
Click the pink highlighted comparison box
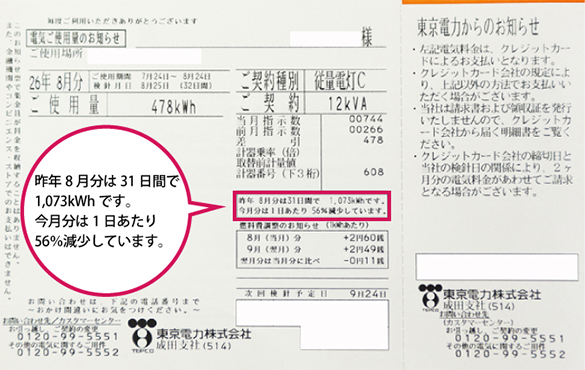pyautogui.click(x=312, y=206)
